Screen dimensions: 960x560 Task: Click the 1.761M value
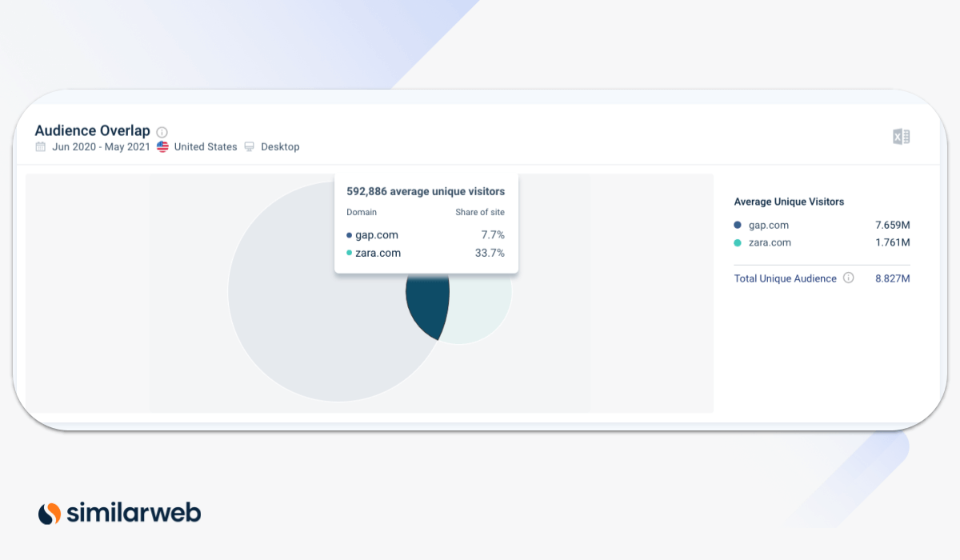[x=893, y=242]
